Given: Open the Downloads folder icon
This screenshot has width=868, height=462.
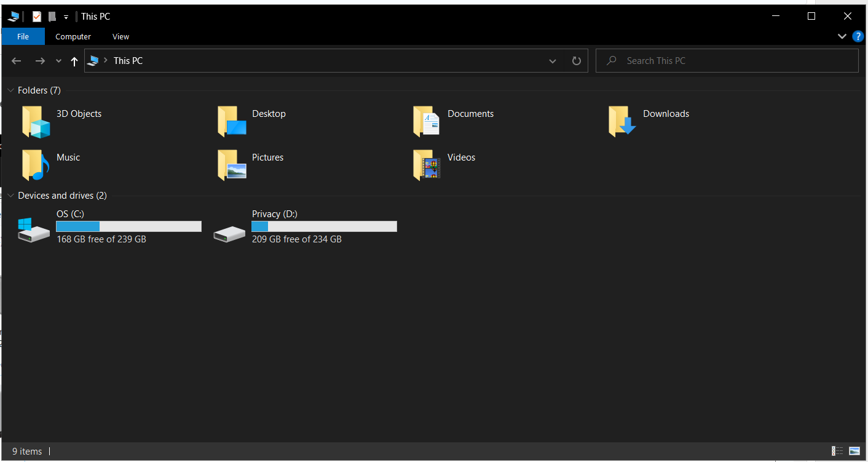Looking at the screenshot, I should (x=621, y=121).
